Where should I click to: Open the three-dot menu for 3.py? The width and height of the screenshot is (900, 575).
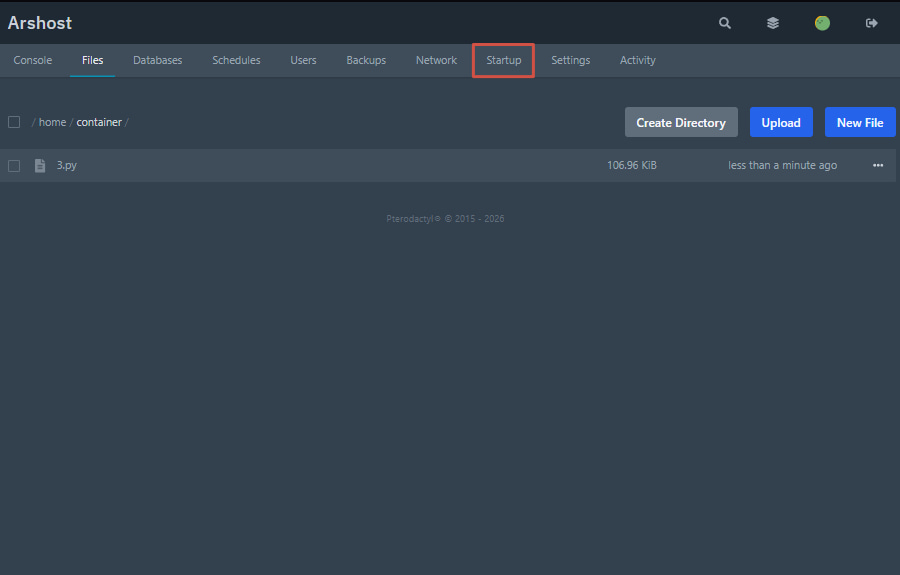[x=878, y=165]
